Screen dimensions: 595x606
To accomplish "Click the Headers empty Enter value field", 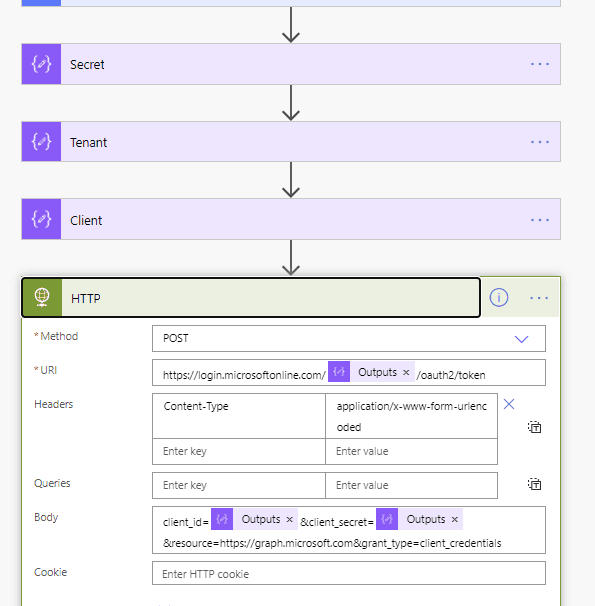I will coord(411,451).
